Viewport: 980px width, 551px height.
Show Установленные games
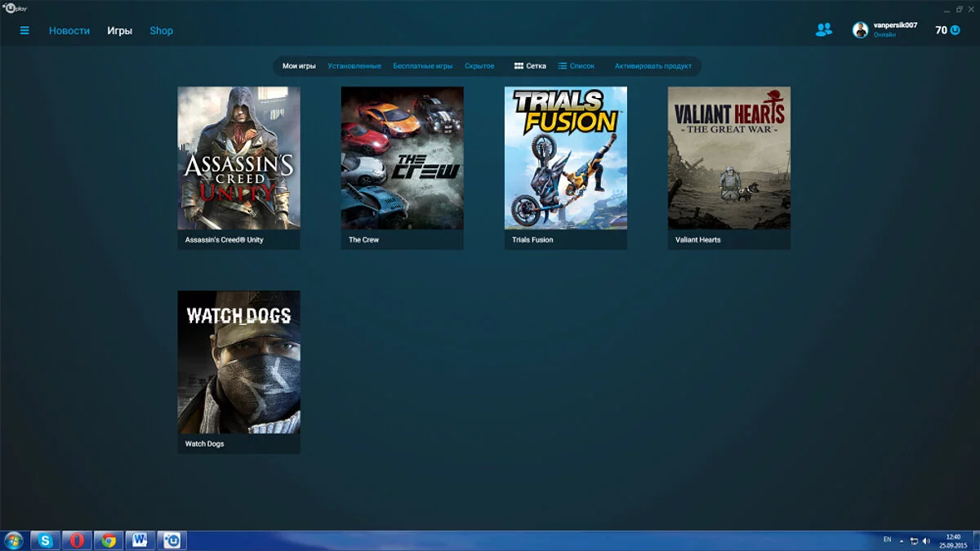[x=354, y=66]
